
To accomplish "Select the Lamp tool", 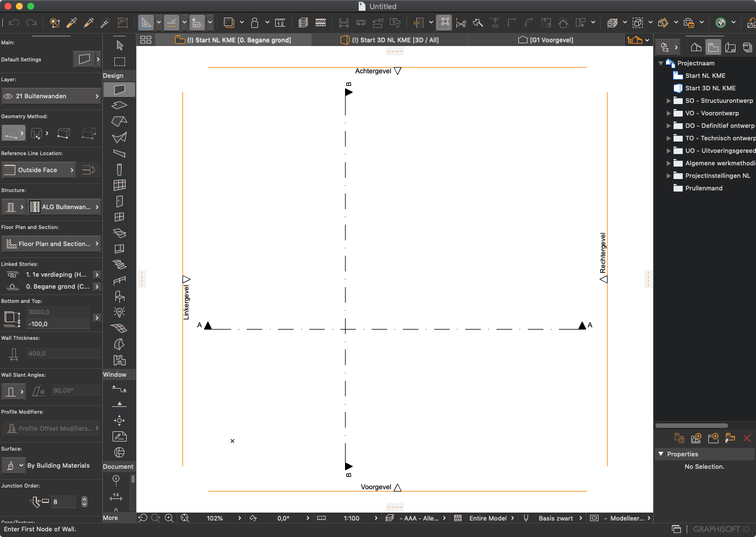I will (119, 312).
